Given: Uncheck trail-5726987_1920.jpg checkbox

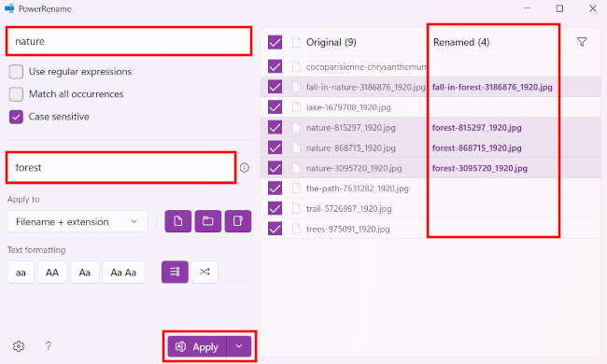Looking at the screenshot, I should (x=275, y=208).
